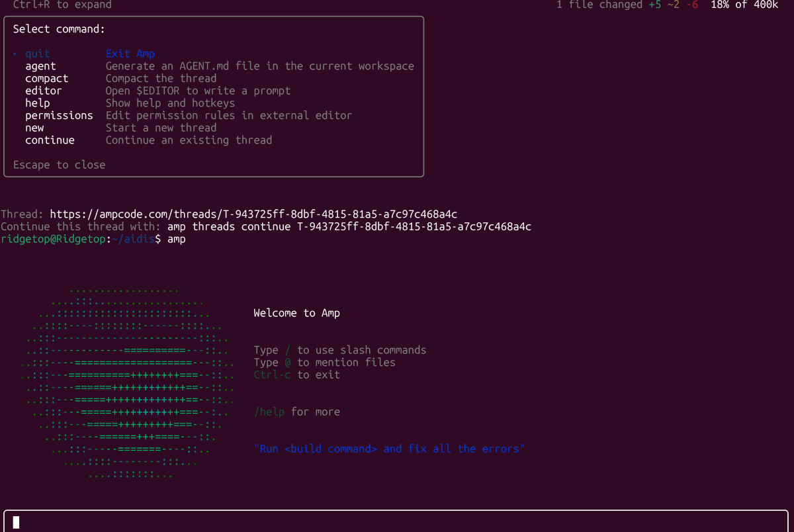Click the '1 file changed' status
The height and width of the screenshot is (532, 794).
point(599,5)
